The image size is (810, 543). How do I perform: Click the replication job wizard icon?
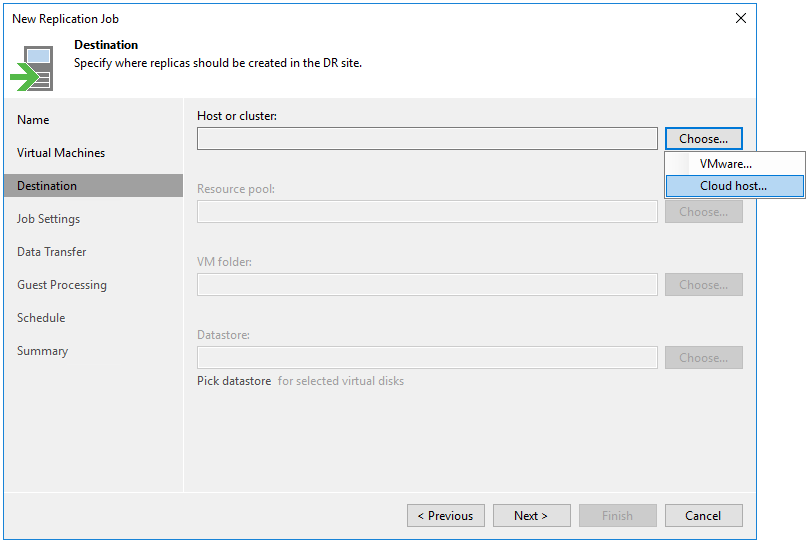pyautogui.click(x=32, y=67)
